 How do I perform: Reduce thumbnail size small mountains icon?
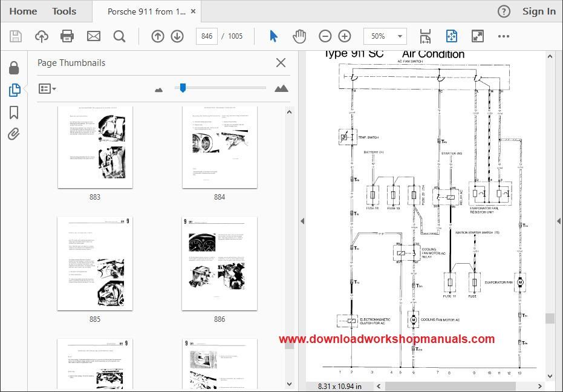pos(158,90)
